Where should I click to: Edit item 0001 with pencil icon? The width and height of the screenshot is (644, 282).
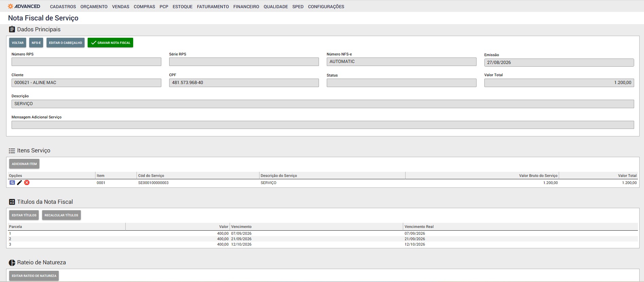click(x=20, y=183)
